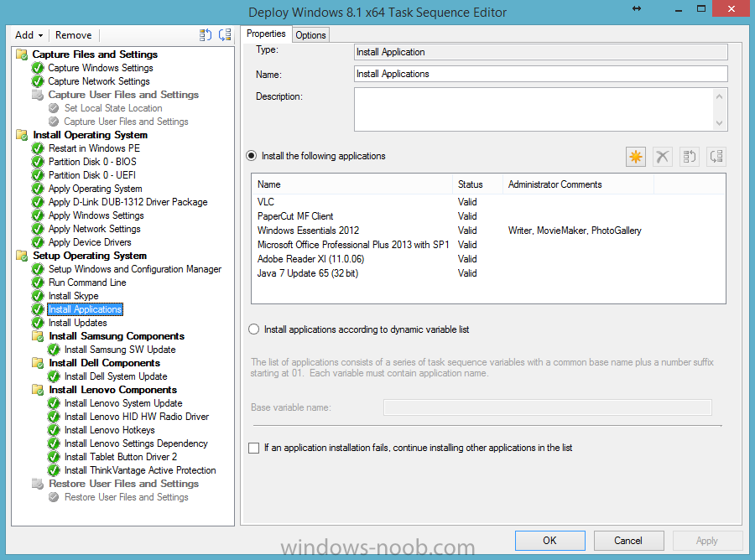Viewport: 755px width, 560px height.
Task: Select the Apply Windows Settings step
Action: coord(96,215)
